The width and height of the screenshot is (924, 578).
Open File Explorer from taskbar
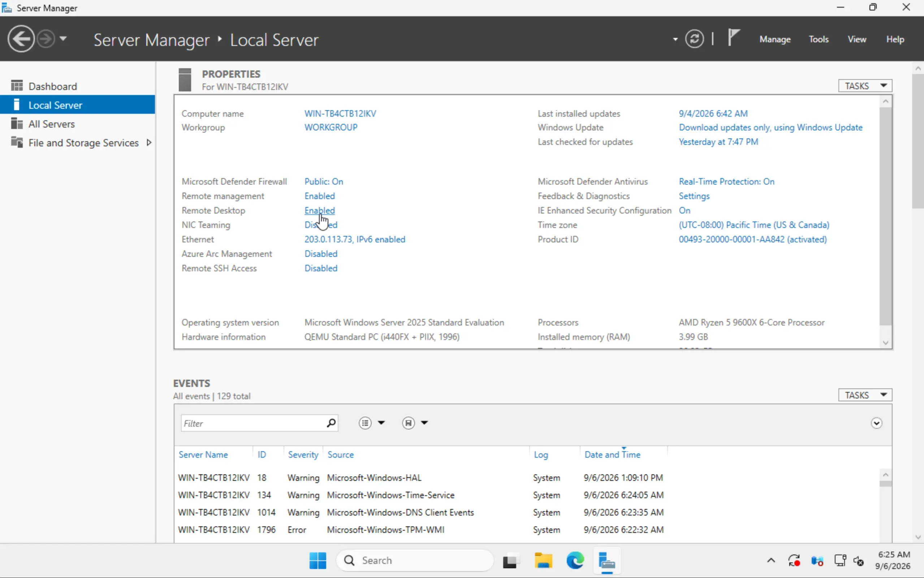pyautogui.click(x=543, y=561)
